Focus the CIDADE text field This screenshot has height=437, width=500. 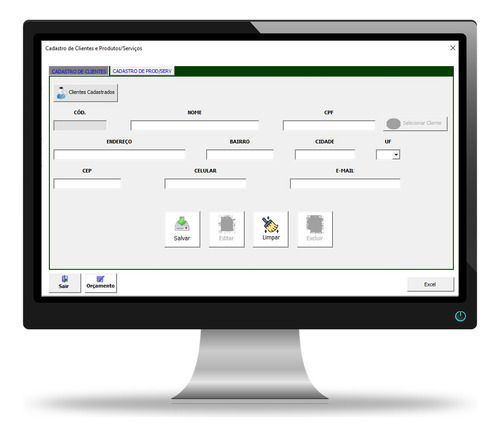(x=325, y=154)
